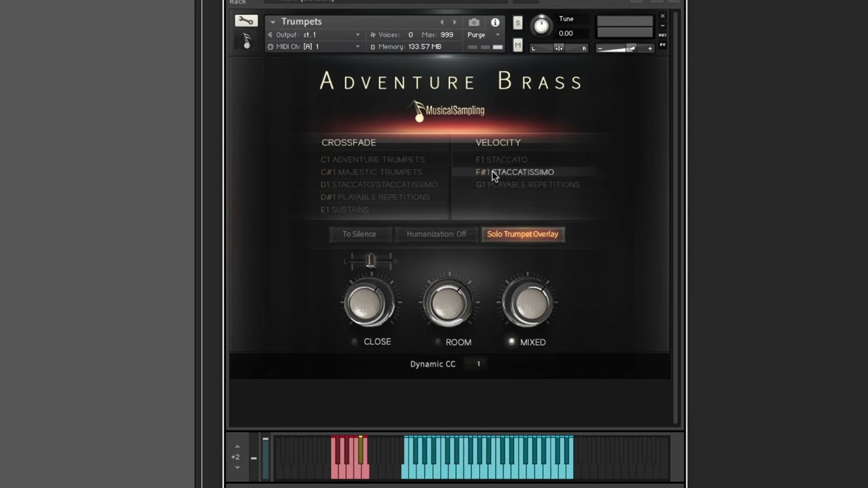Show instrument info with the i icon
Screen dimensions: 868x488
pyautogui.click(x=495, y=22)
